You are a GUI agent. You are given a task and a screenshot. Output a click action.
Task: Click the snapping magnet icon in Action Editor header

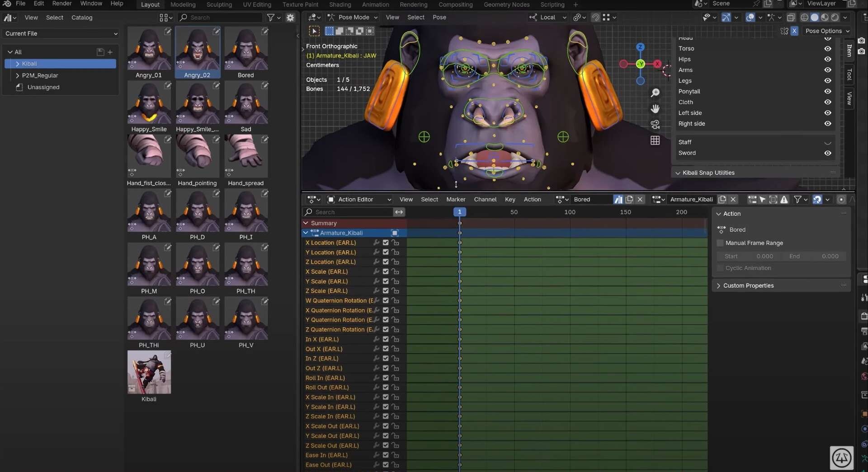pos(817,199)
